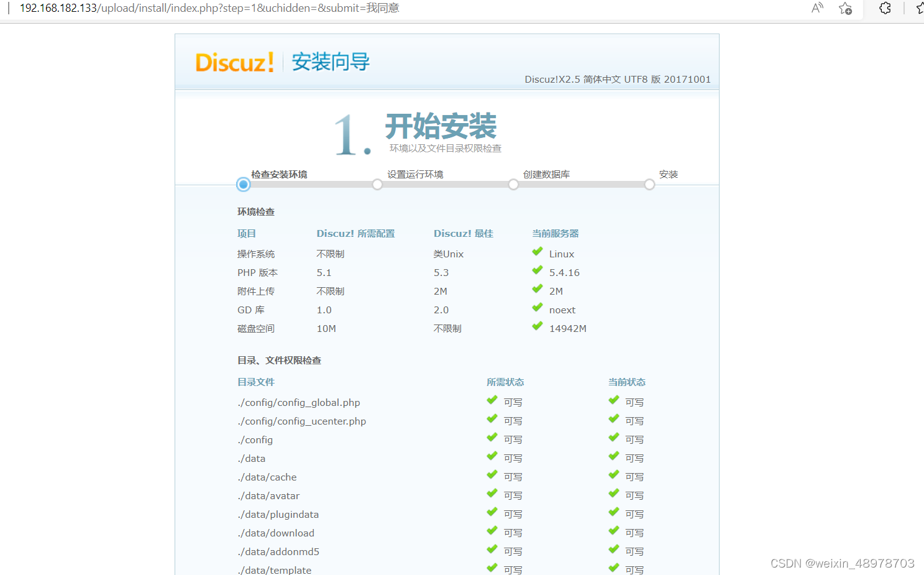This screenshot has width=924, height=575.
Task: Click the Discuz! 最佳 column header
Action: click(x=464, y=234)
